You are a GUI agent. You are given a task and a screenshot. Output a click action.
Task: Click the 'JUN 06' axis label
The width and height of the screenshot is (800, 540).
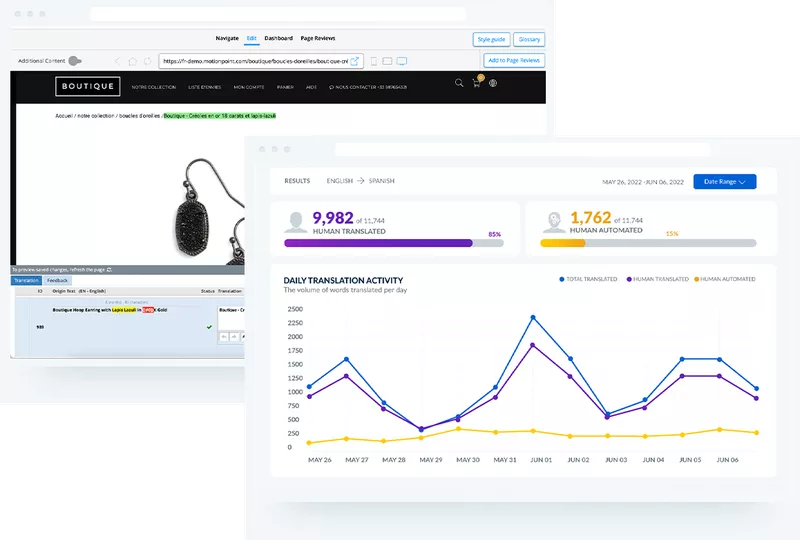click(x=727, y=460)
